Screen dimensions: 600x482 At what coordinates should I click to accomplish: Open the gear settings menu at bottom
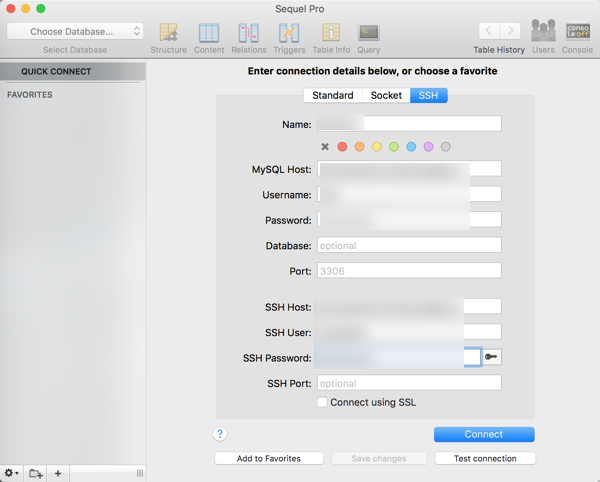coord(11,473)
